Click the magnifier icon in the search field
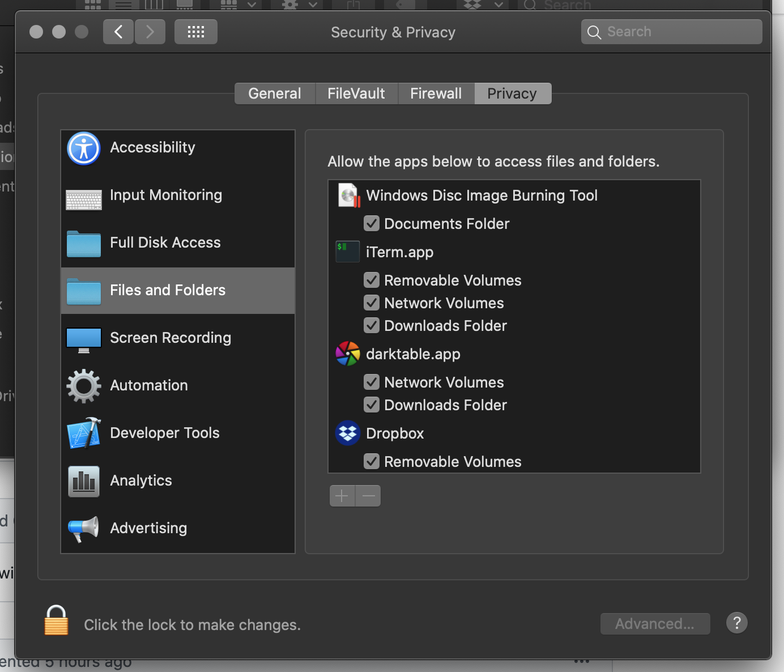 click(594, 32)
